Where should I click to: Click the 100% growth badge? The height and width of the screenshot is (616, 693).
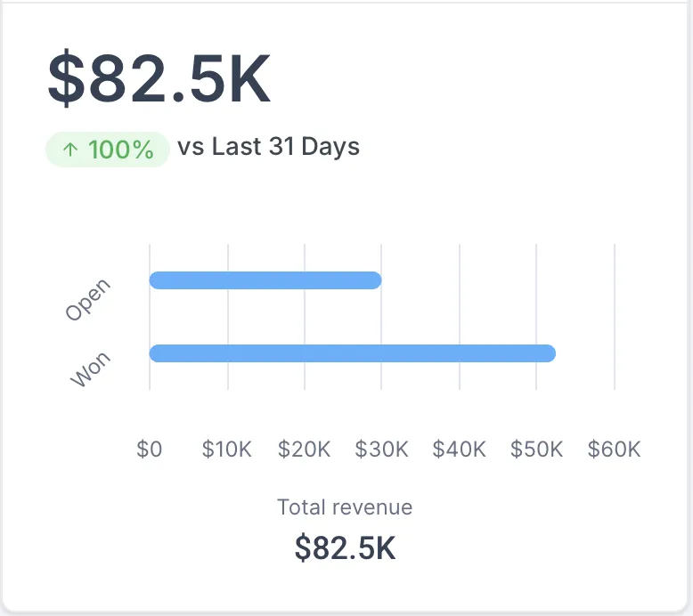coord(107,150)
